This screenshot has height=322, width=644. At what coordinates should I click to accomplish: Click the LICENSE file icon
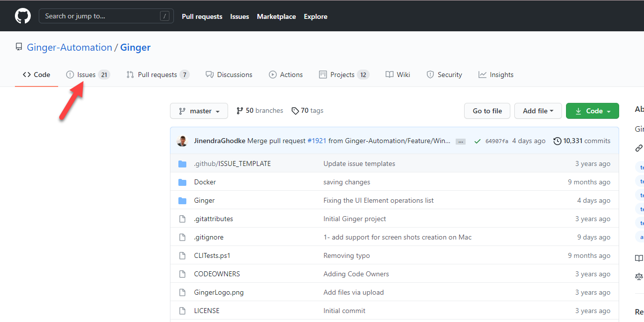point(182,311)
